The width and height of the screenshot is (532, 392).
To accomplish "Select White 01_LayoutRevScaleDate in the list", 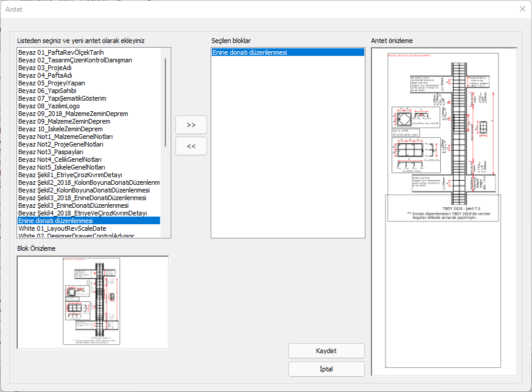I will click(62, 228).
